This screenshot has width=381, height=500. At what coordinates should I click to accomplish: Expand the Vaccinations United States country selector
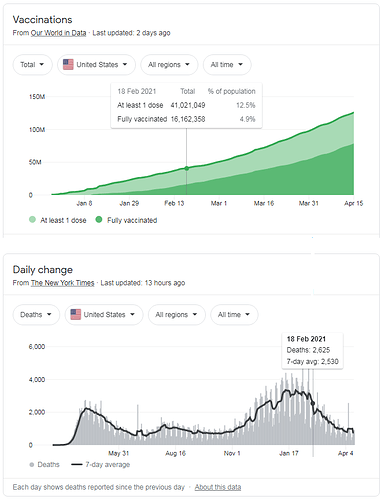[96, 65]
